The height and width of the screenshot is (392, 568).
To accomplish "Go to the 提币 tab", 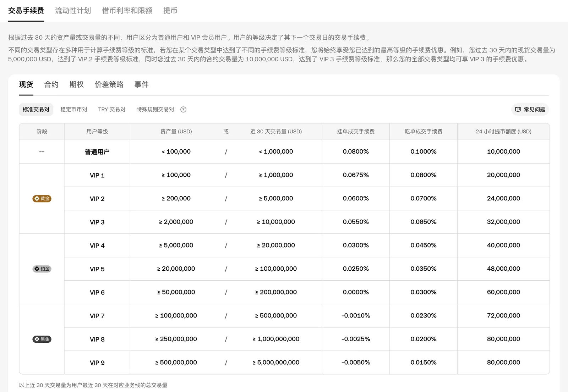I will 170,11.
